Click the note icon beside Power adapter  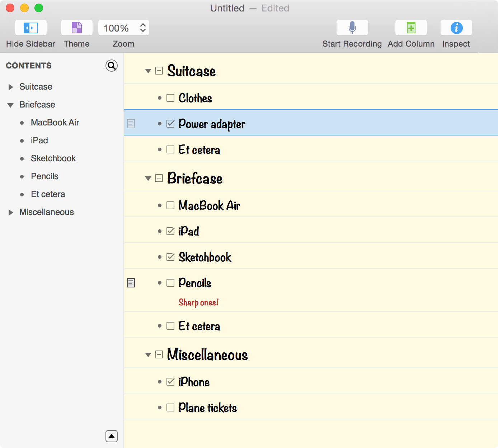tap(131, 124)
